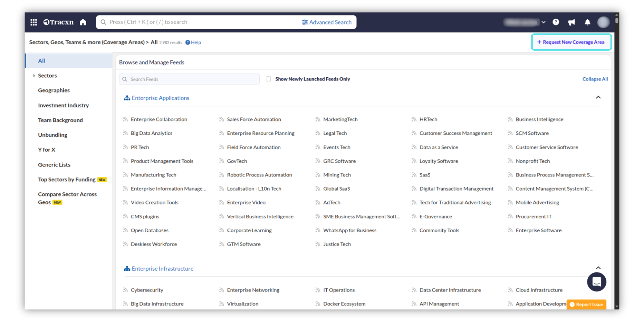Open the apps grid menu icon
Screen dimensions: 644x322
click(x=34, y=22)
